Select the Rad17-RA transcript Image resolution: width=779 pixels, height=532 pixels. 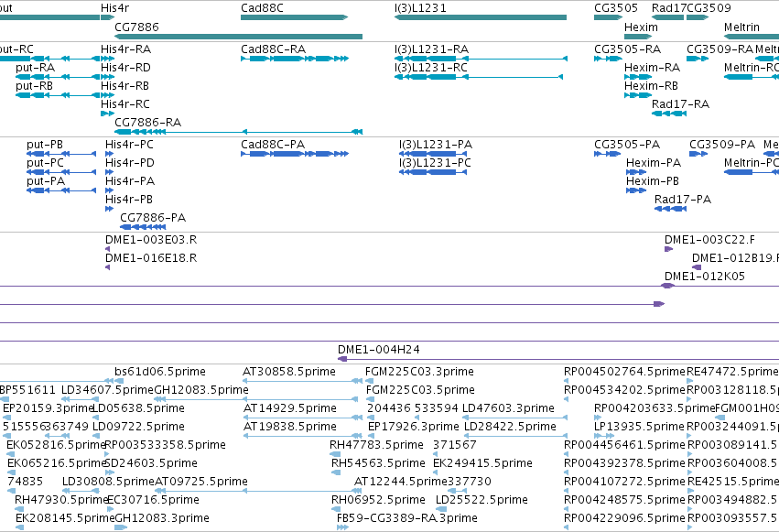click(669, 114)
